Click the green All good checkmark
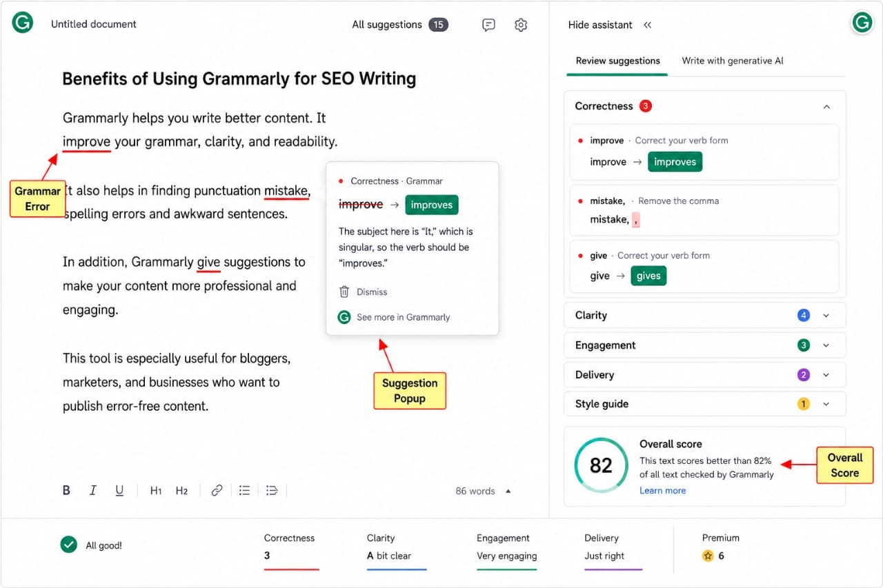 pos(68,545)
